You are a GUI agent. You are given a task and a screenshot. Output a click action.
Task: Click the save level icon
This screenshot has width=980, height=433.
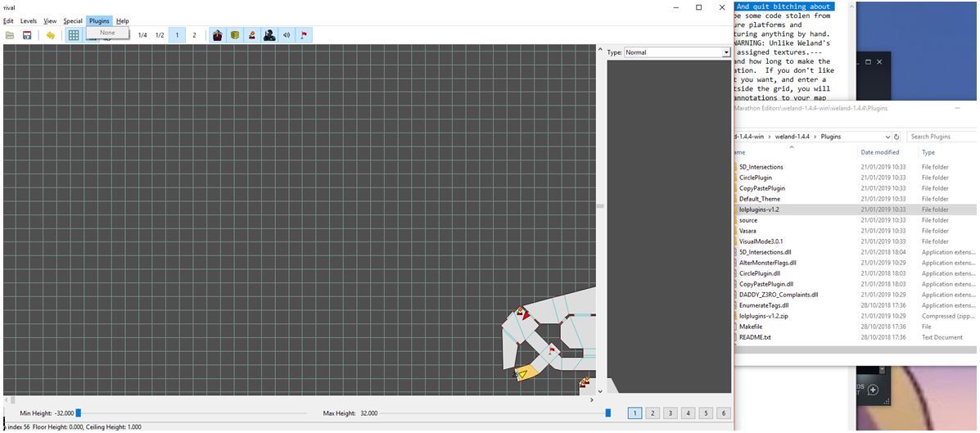27,35
